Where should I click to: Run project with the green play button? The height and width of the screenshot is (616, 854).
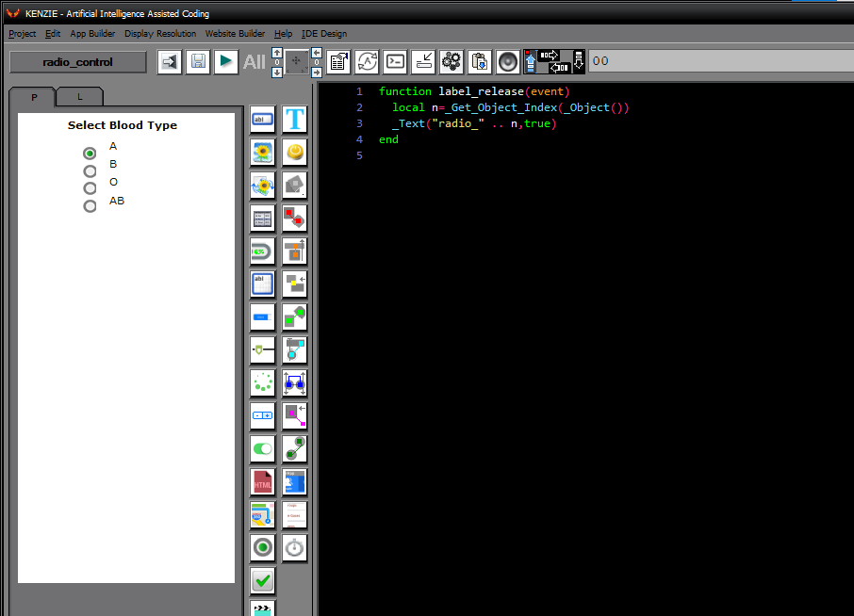point(225,61)
